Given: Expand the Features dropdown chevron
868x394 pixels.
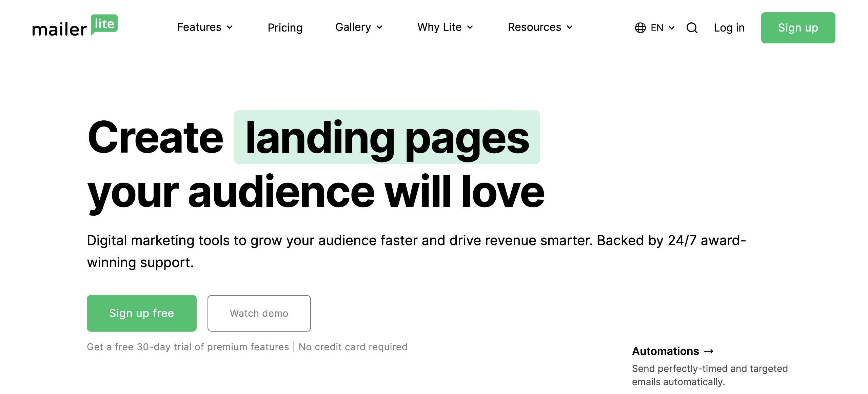Looking at the screenshot, I should click(230, 27).
